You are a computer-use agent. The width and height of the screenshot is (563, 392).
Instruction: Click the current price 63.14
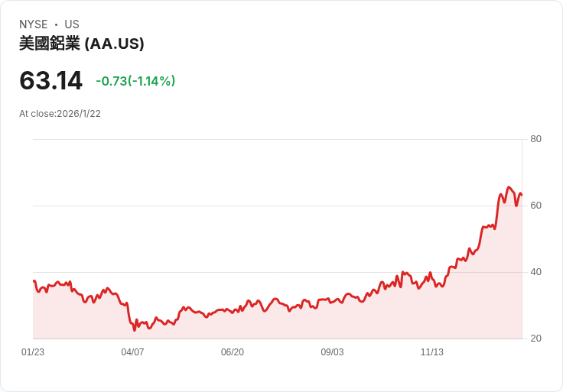pyautogui.click(x=50, y=80)
